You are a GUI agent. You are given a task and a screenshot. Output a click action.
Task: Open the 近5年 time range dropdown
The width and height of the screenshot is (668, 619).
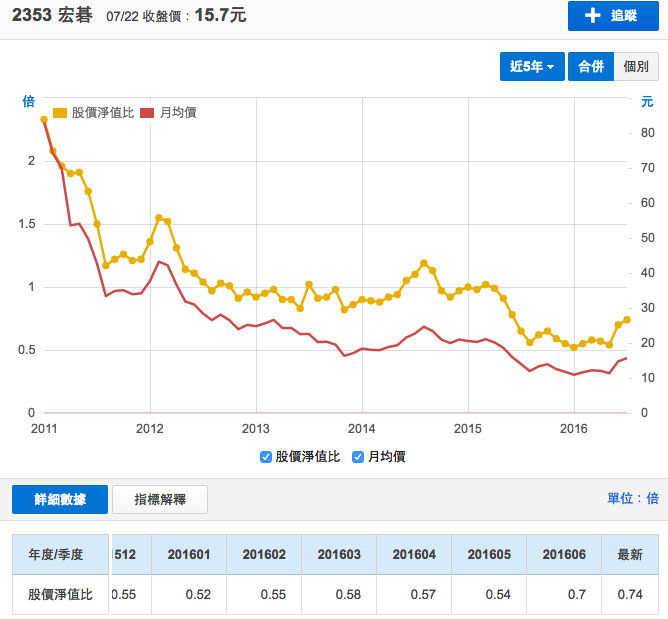(532, 67)
